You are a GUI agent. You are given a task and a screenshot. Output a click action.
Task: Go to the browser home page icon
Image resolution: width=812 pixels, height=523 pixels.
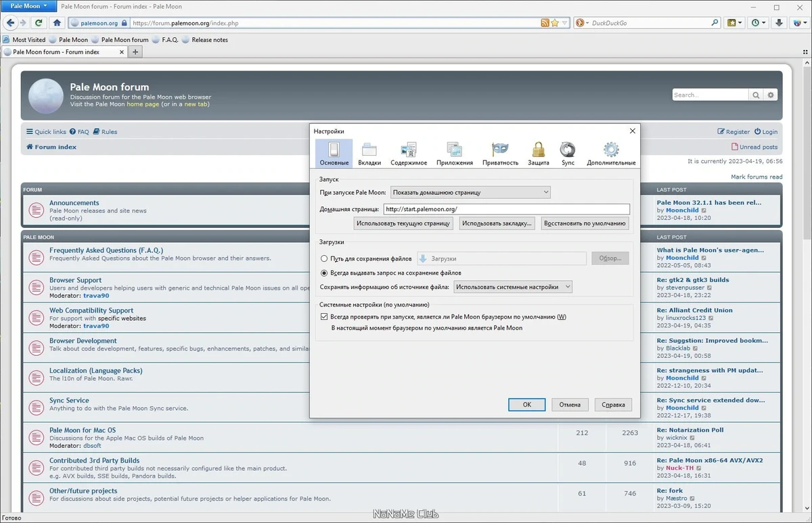55,22
